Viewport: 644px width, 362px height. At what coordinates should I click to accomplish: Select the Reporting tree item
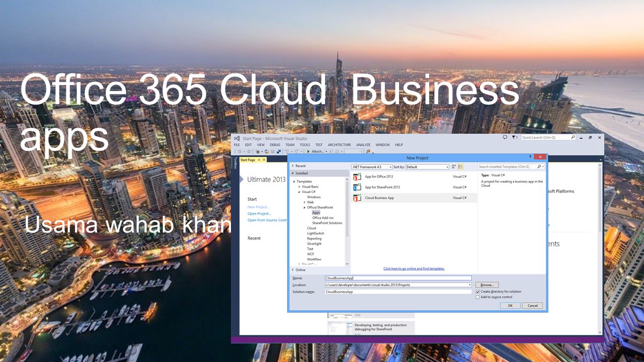click(314, 239)
